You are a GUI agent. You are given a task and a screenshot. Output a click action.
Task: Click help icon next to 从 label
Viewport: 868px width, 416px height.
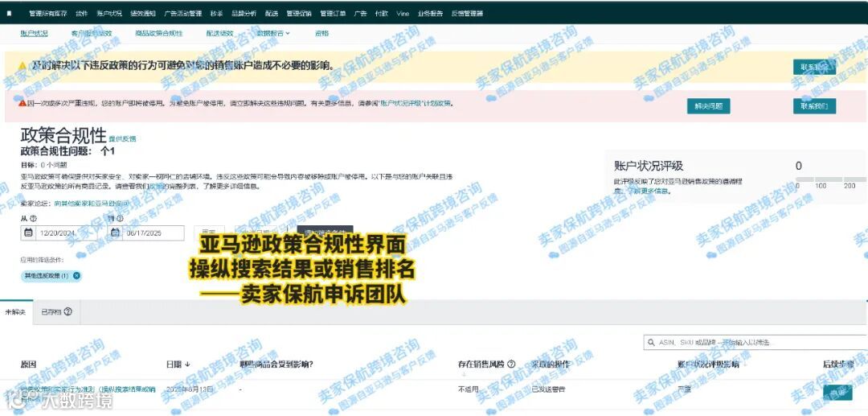pyautogui.click(x=33, y=218)
